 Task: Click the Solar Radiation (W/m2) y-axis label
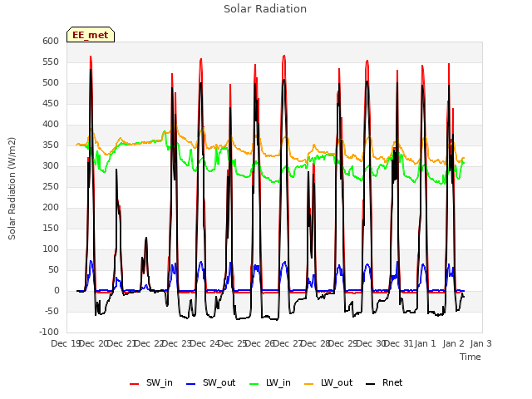[x=12, y=189]
